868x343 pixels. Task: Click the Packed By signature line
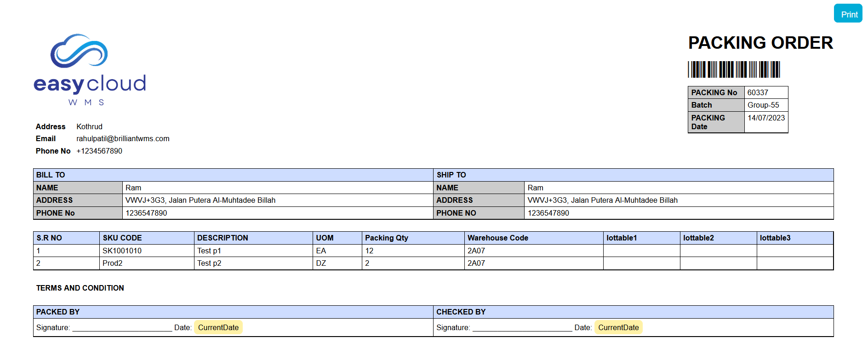122,328
